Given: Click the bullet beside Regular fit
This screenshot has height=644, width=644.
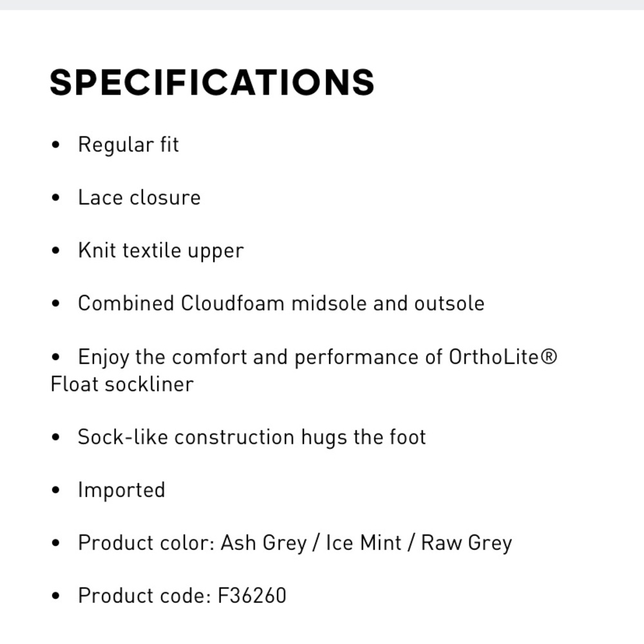Looking at the screenshot, I should point(56,145).
